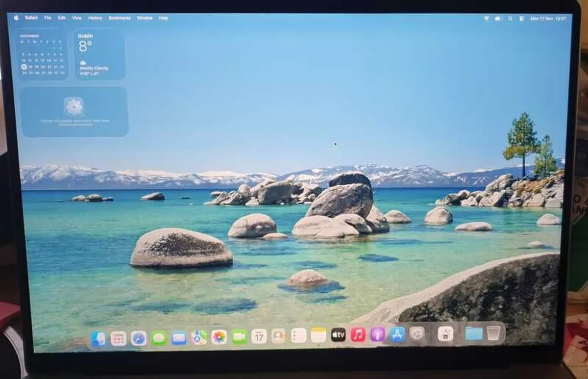This screenshot has height=379, width=588.
Task: Open Spotlight search from the menu bar
Action: 510,17
